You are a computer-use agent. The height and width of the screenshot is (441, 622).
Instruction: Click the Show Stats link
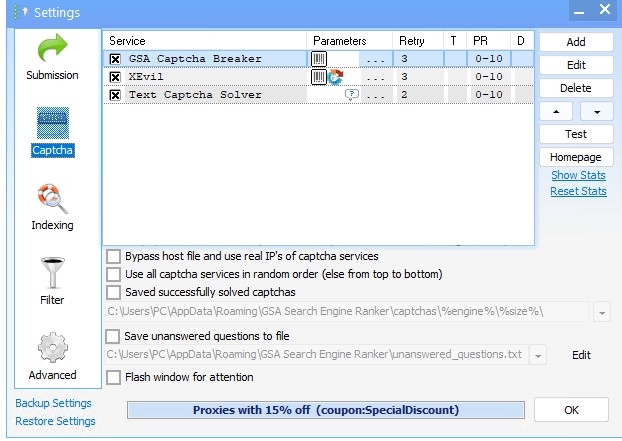(x=578, y=175)
